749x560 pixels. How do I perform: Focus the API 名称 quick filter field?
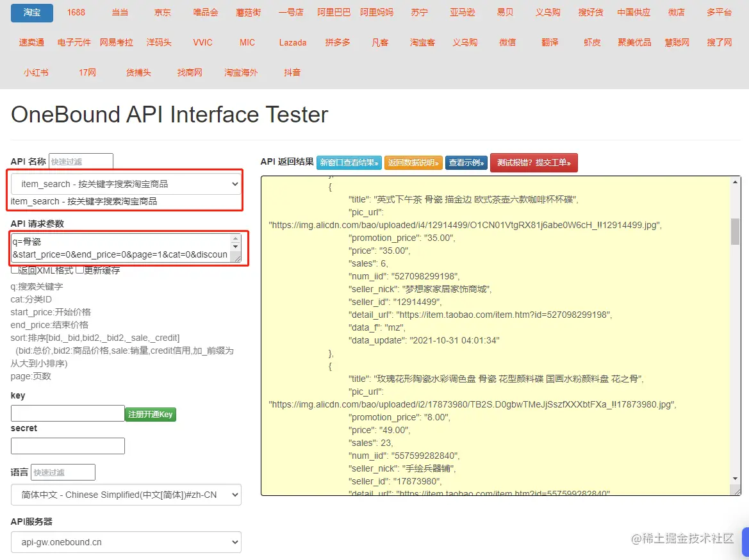(81, 161)
